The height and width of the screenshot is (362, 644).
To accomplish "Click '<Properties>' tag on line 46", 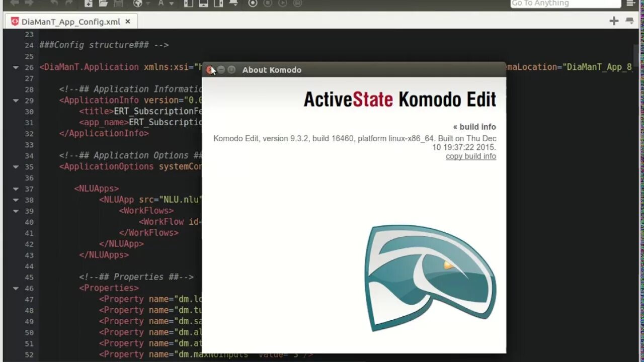I will 109,288.
